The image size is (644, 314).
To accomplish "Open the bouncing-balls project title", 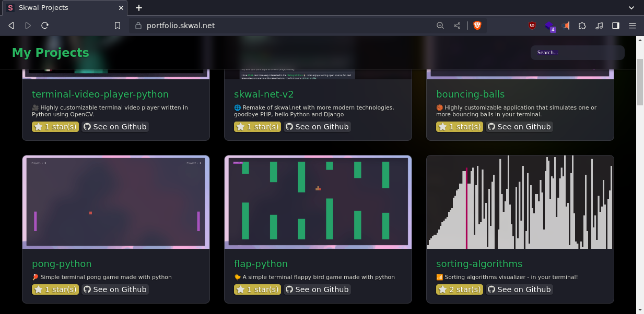I will pos(471,94).
